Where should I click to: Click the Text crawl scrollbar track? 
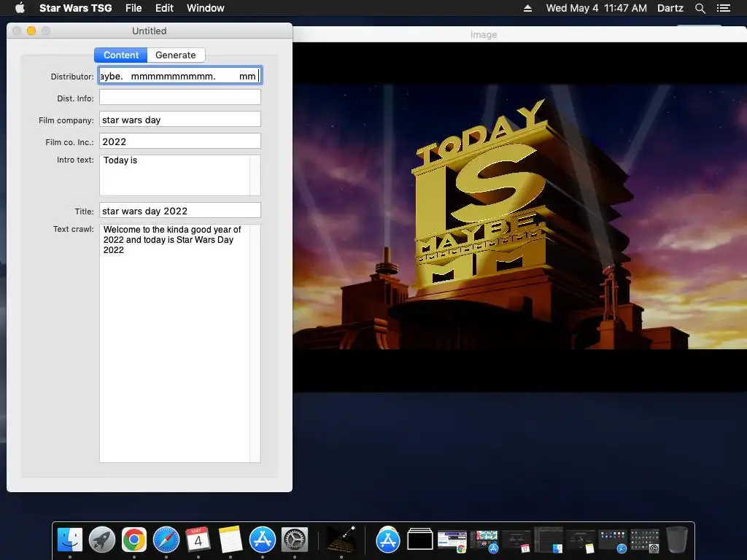point(255,343)
